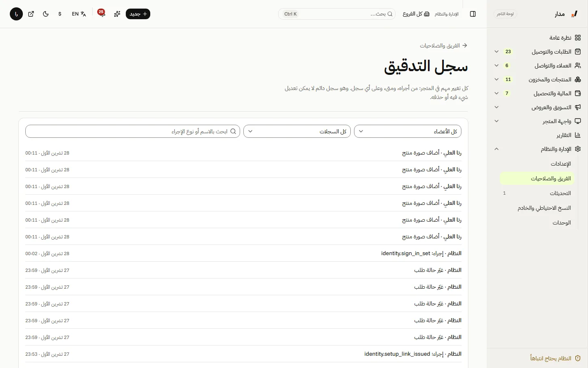Viewport: 588px width, 368px height.
Task: Focus the top بحث search field
Action: tap(337, 14)
